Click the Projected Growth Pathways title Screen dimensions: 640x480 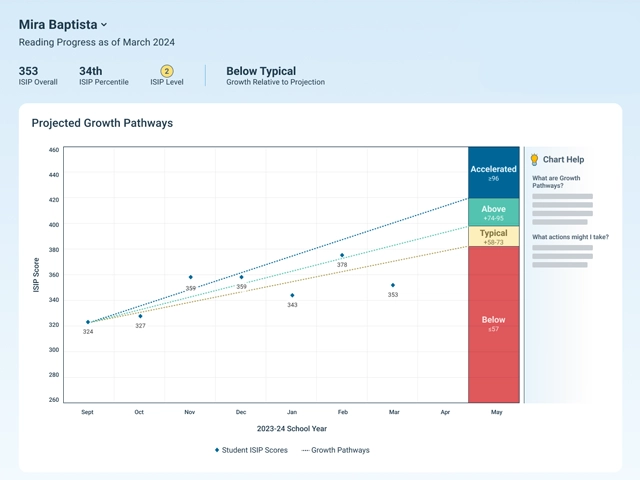[x=102, y=123]
